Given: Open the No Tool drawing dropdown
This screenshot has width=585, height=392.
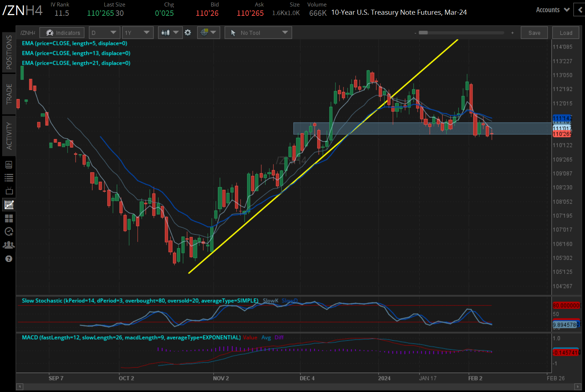Looking at the screenshot, I should point(258,32).
